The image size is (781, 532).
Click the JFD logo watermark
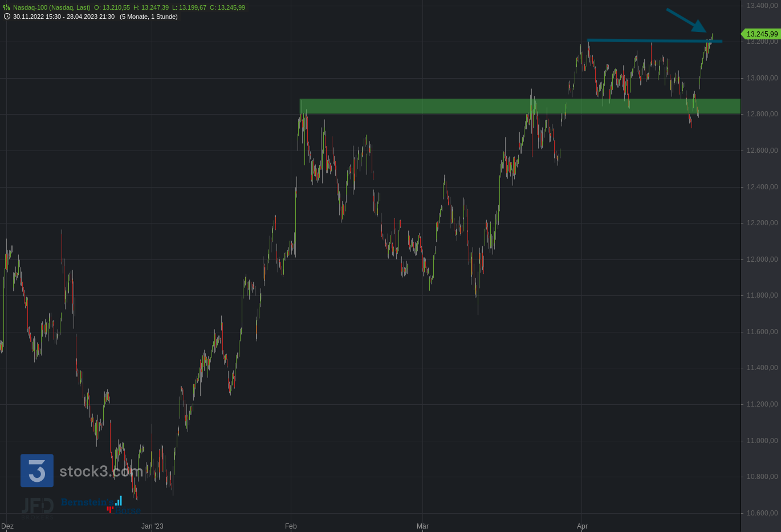point(38,506)
